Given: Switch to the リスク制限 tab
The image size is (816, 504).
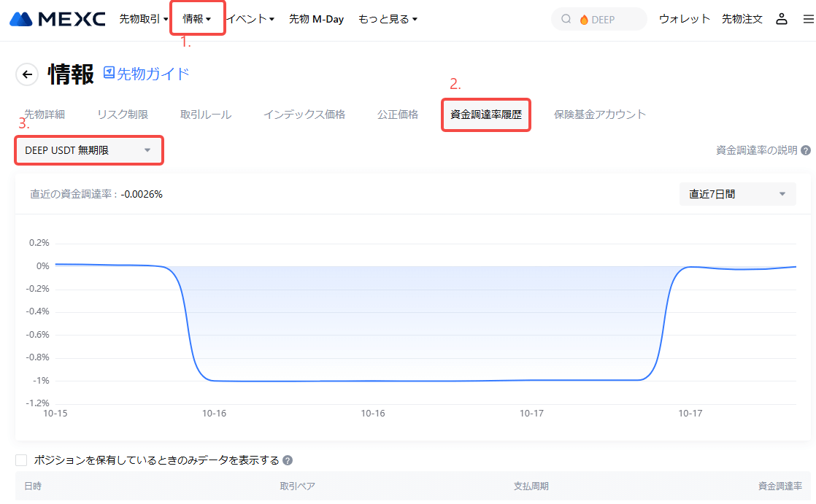Looking at the screenshot, I should (123, 115).
